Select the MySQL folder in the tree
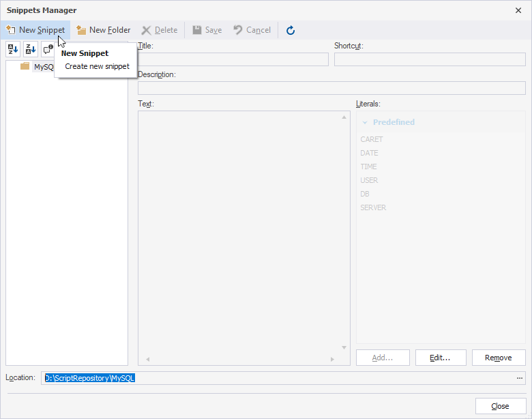 pos(44,67)
